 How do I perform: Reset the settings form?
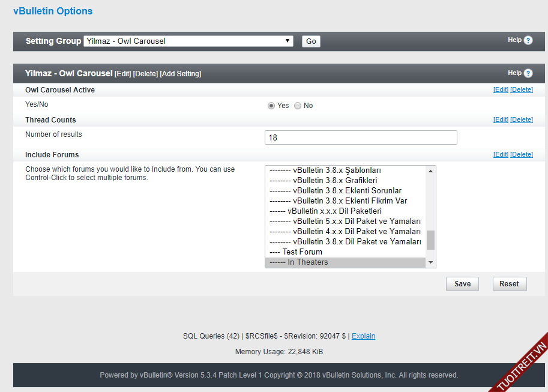point(509,284)
